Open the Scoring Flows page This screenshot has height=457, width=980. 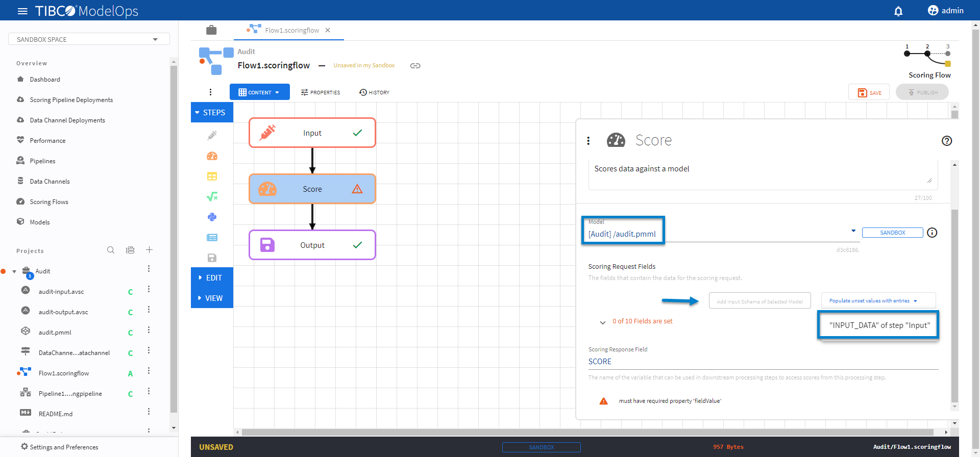click(49, 202)
